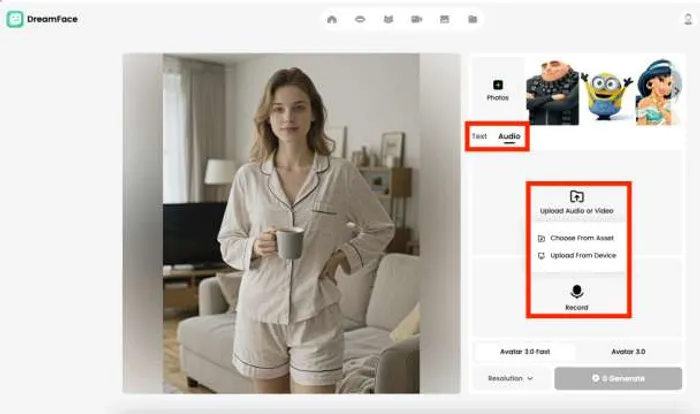The image size is (700, 414).
Task: Open the folder icon in top navigation
Action: pos(472,19)
